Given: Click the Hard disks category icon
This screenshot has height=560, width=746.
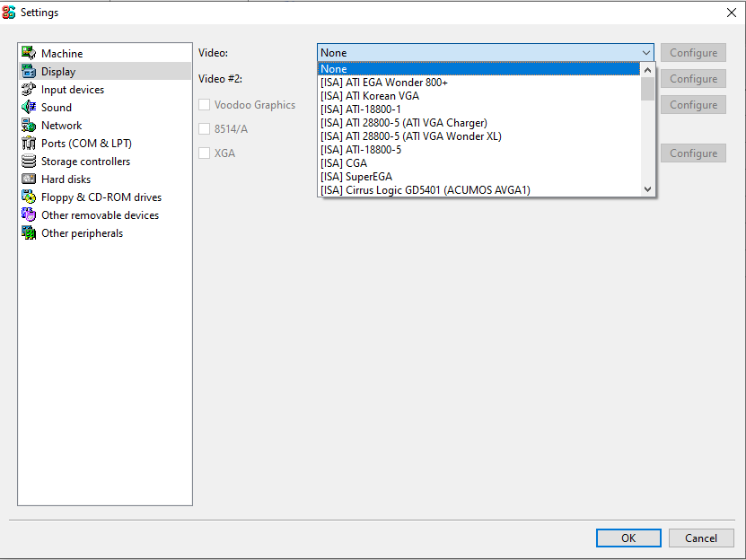Looking at the screenshot, I should (29, 179).
